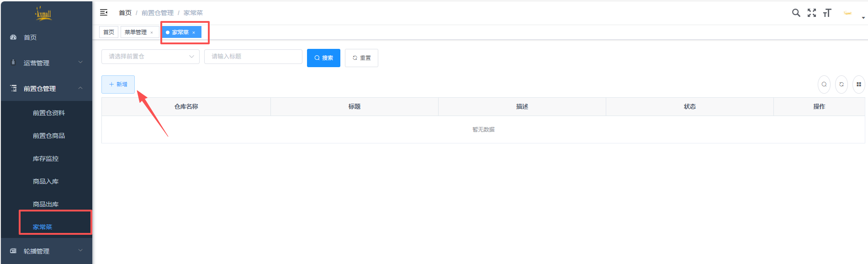
Task: Expand the 运营管理 sidebar menu
Action: tap(46, 63)
